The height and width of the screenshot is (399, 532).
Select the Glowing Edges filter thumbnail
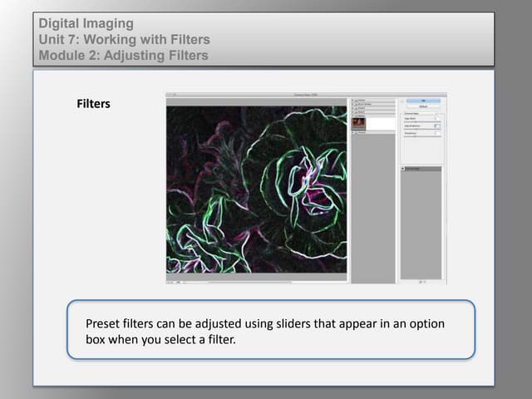coord(359,124)
